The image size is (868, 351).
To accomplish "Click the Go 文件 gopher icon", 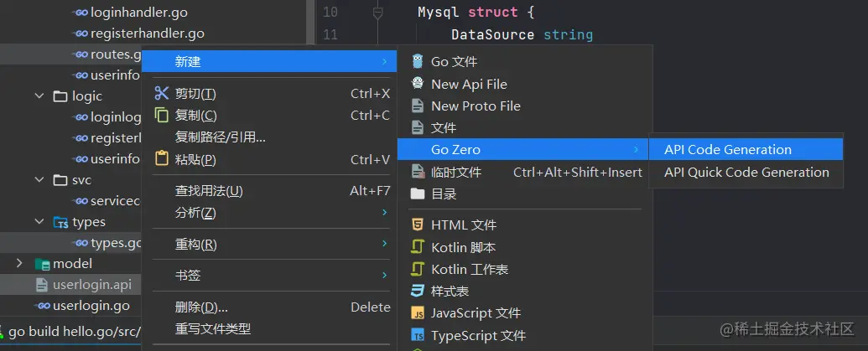I will point(418,61).
